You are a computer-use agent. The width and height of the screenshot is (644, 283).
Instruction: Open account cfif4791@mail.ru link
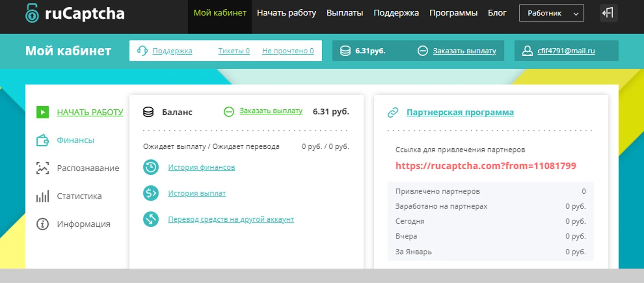point(566,51)
